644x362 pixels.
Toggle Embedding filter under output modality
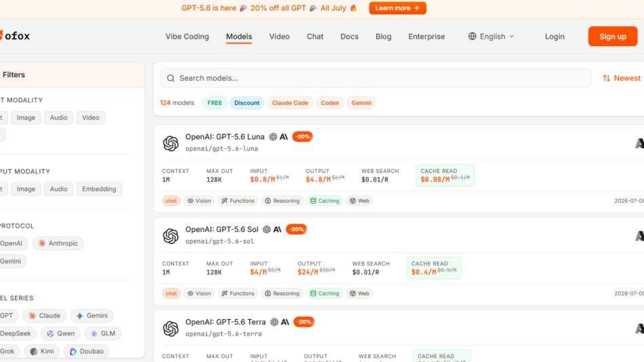click(x=99, y=189)
